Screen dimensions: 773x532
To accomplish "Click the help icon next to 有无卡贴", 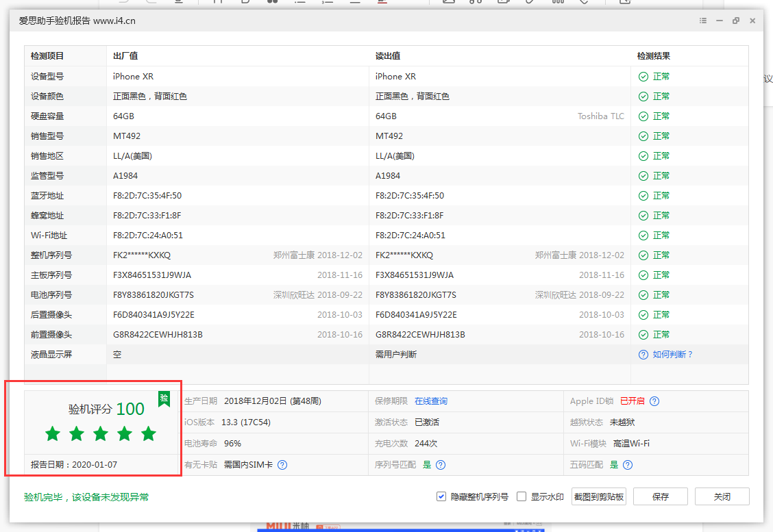I will click(282, 465).
